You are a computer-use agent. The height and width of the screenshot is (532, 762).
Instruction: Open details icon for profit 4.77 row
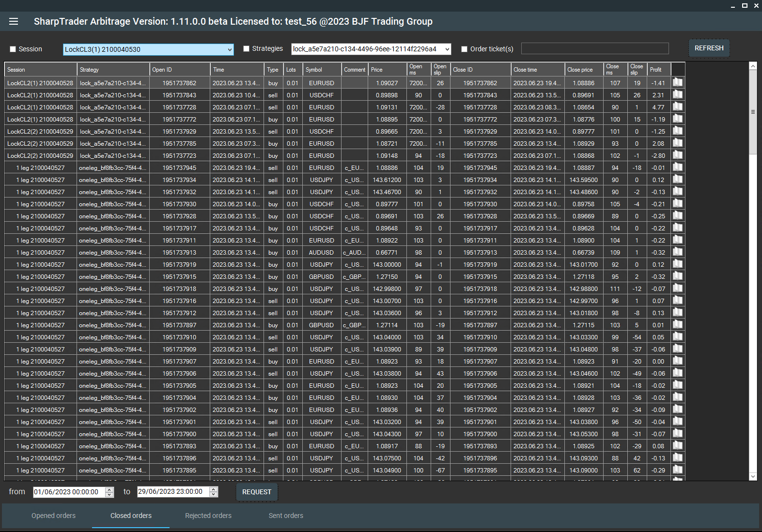pos(678,107)
